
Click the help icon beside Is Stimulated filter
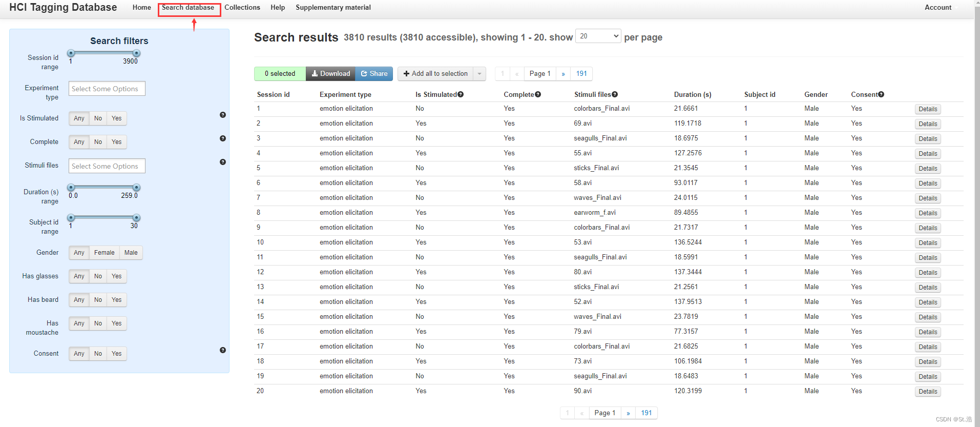tap(223, 115)
